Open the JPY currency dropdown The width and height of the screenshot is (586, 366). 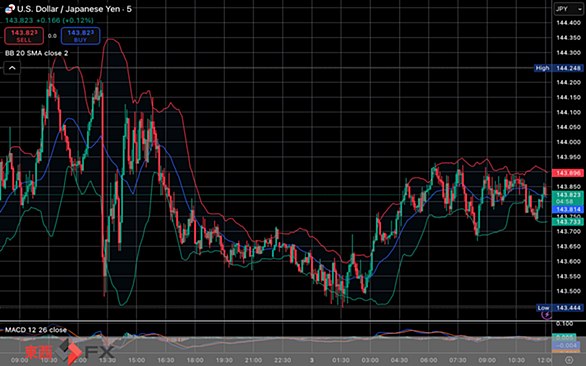pos(568,9)
